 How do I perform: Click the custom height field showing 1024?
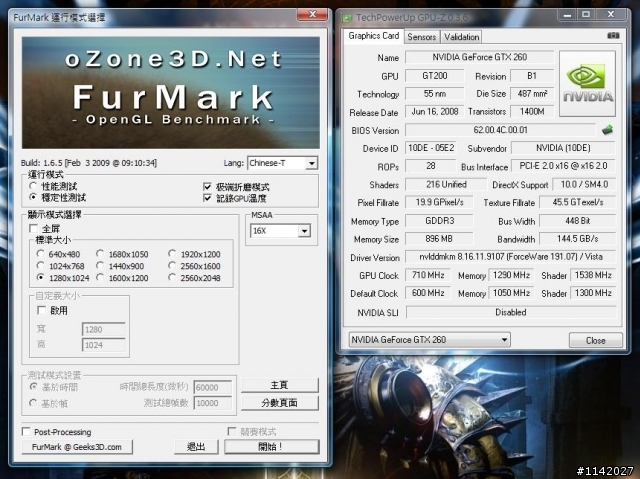(x=104, y=345)
